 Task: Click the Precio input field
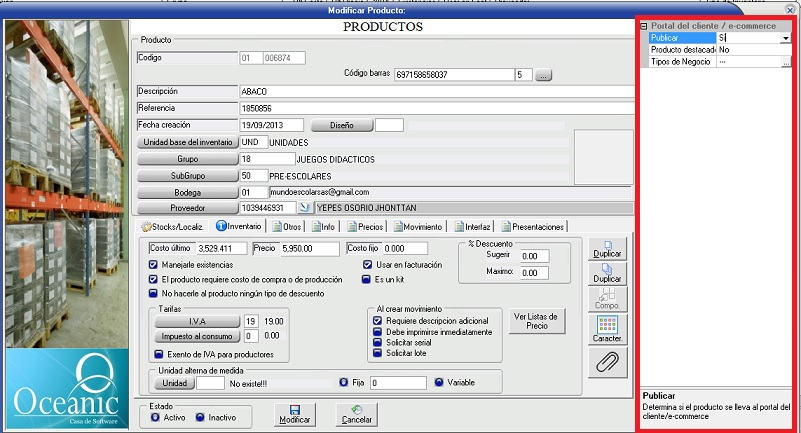click(309, 248)
